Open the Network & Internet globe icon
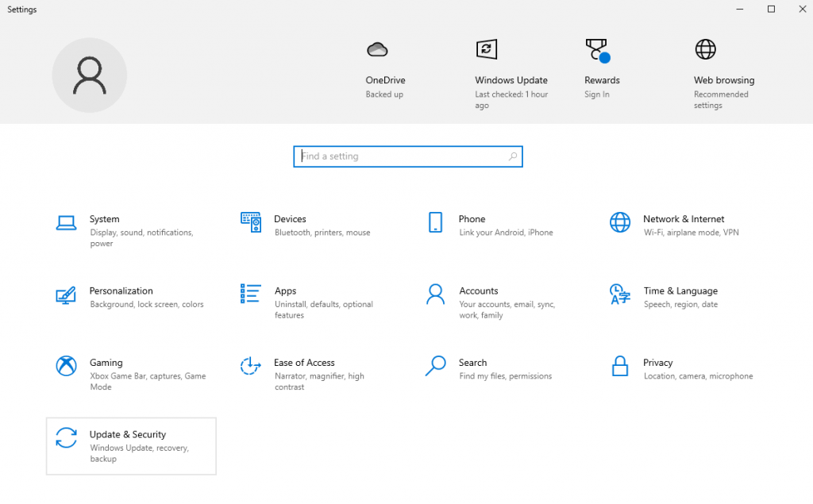813x504 pixels. (620, 222)
